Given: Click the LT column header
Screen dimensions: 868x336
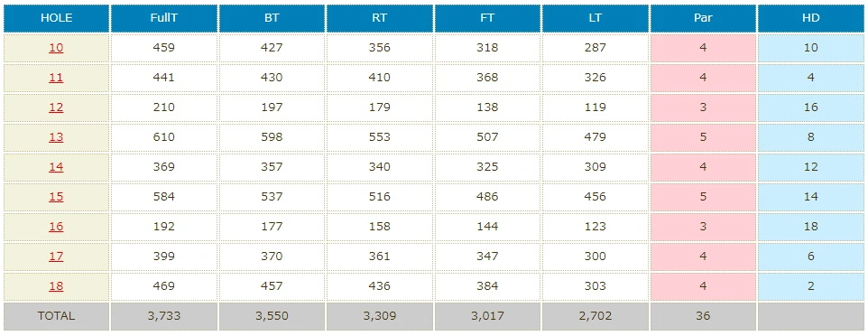Looking at the screenshot, I should (596, 18).
